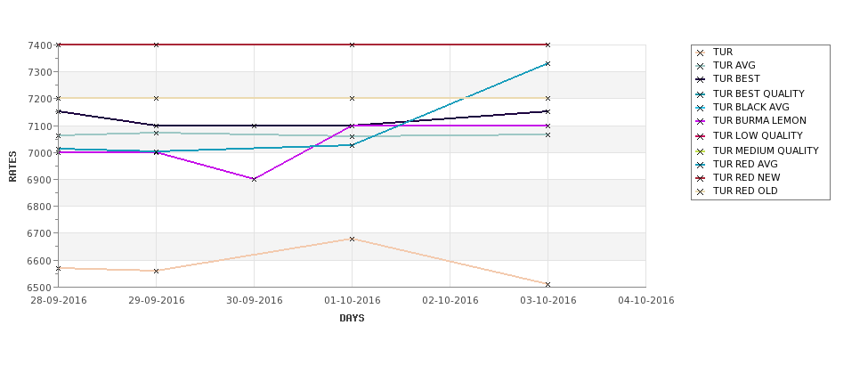
Task: Click the DAYS axis title
Action: 352,319
